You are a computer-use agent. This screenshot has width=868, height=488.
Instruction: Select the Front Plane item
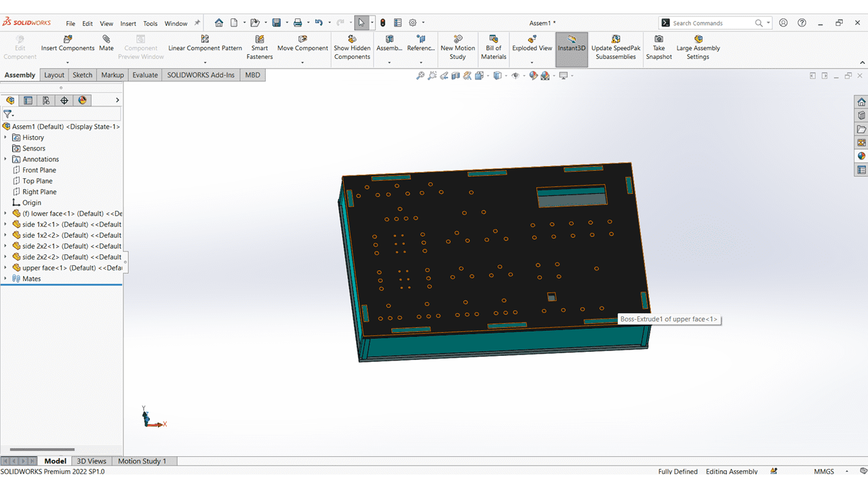point(39,170)
